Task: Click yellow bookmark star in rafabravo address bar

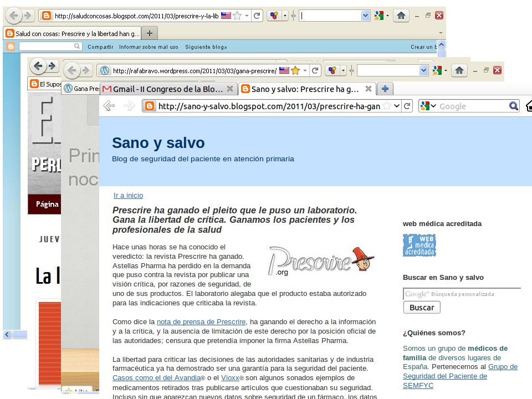Action: tap(295, 70)
